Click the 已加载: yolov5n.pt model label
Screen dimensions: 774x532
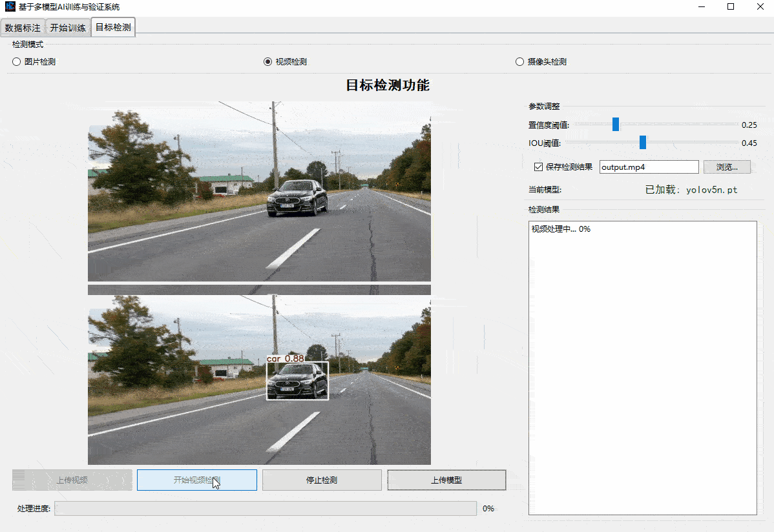[x=691, y=190]
